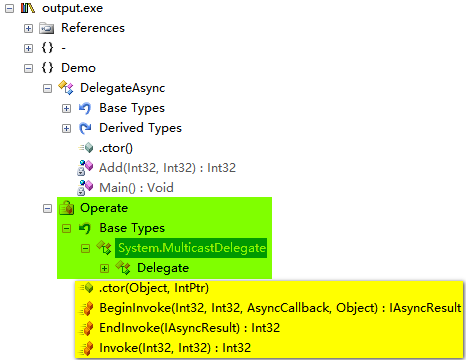Image resolution: width=466 pixels, height=360 pixels.
Task: Select the System.MulticastDelegate item
Action: coord(191,248)
